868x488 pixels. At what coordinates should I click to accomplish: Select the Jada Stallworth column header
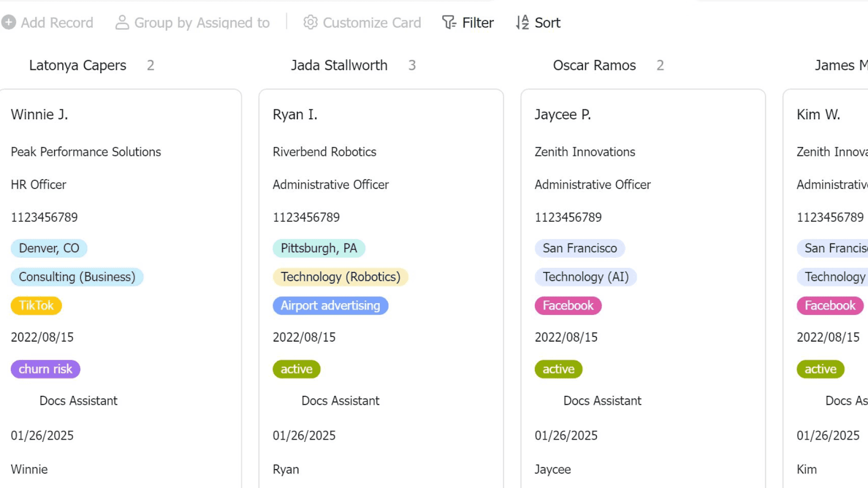point(339,65)
